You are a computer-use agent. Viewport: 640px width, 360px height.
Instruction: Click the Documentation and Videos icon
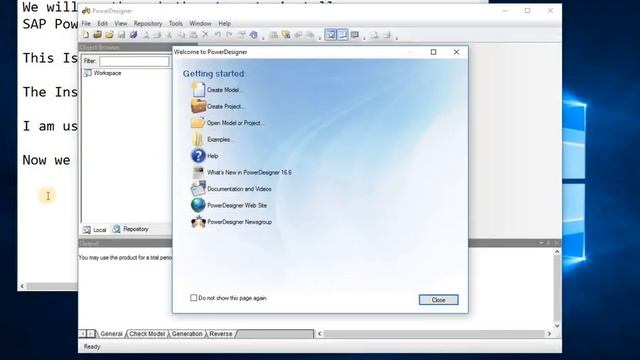pos(198,189)
